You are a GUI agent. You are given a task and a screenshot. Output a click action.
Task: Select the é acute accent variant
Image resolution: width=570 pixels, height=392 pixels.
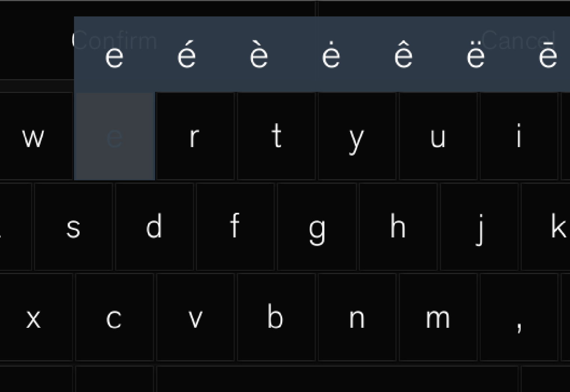(x=187, y=55)
